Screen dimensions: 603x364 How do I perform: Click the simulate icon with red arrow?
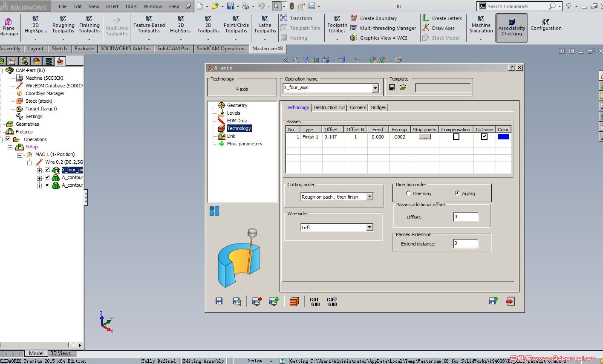click(x=257, y=301)
